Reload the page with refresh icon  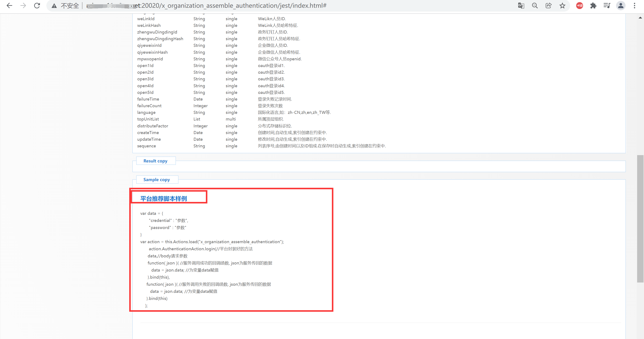point(37,6)
